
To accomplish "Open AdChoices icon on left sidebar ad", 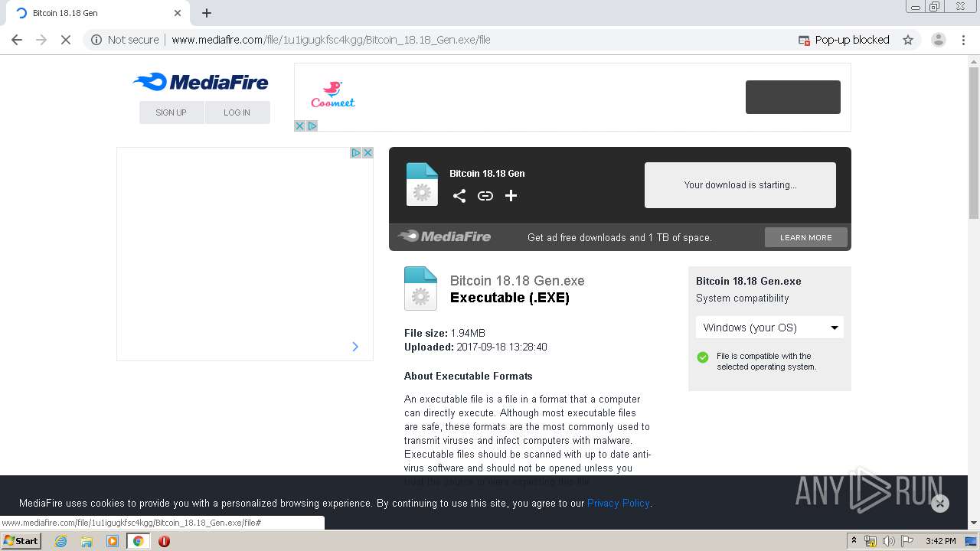I will [x=356, y=153].
